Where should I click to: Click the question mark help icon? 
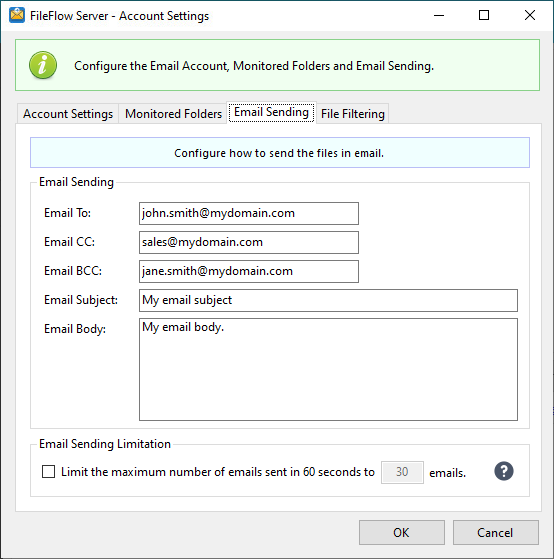503,471
